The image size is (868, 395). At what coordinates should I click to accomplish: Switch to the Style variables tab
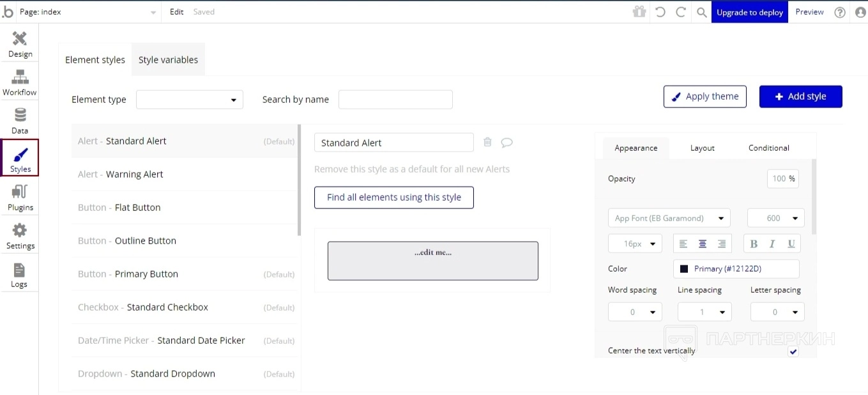(168, 59)
